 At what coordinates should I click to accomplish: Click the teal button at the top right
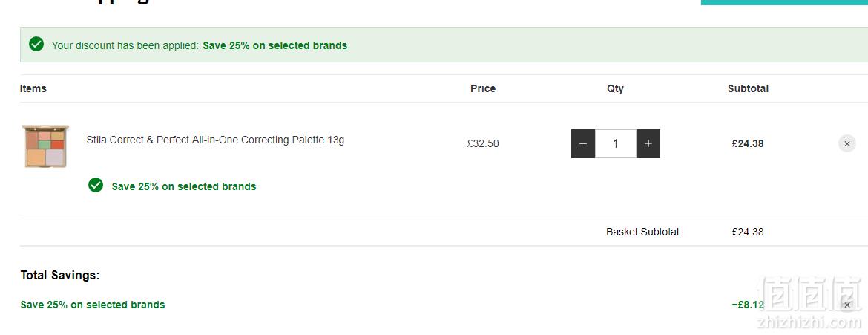click(x=784, y=2)
